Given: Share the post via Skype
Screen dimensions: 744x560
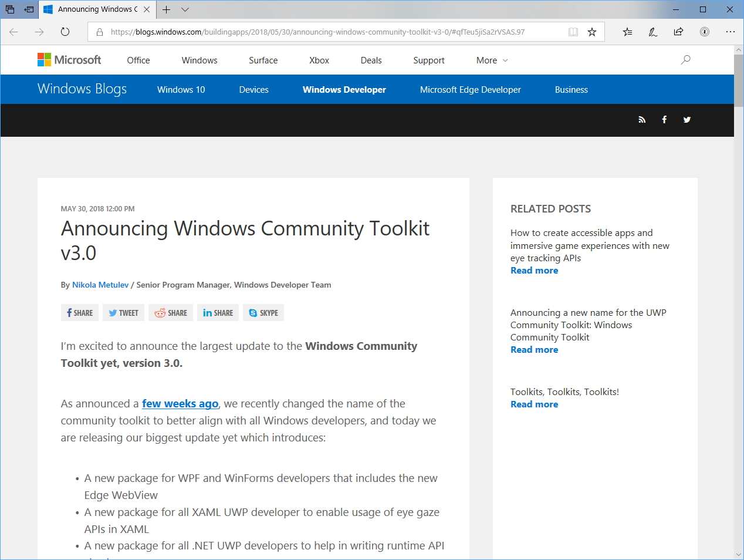Looking at the screenshot, I should click(263, 313).
